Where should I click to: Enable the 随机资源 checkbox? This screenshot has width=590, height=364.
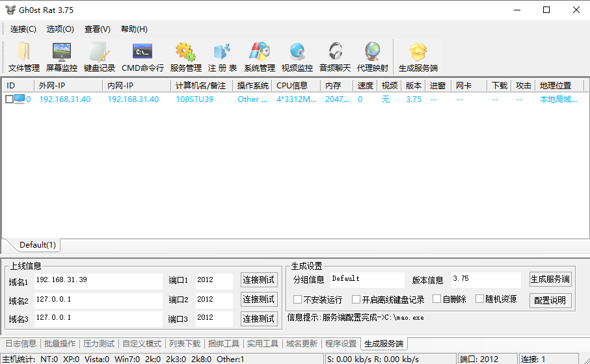pyautogui.click(x=479, y=299)
